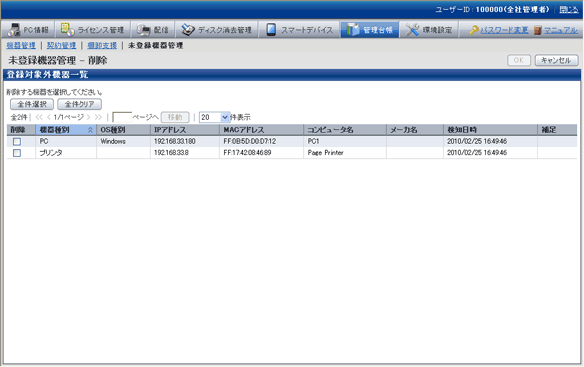584x367 pixels.
Task: Open the 20 items-per-page dropdown
Action: point(215,117)
